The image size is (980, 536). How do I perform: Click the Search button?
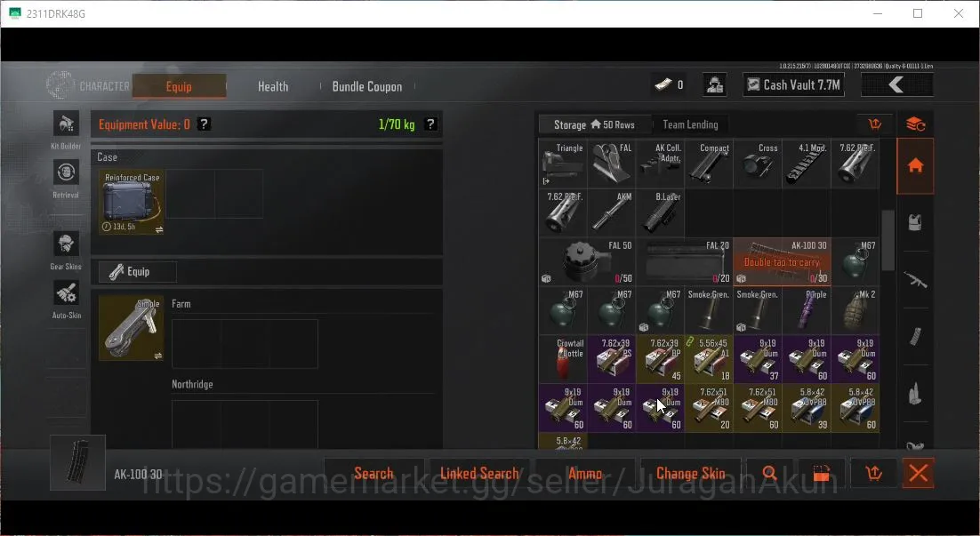point(374,474)
